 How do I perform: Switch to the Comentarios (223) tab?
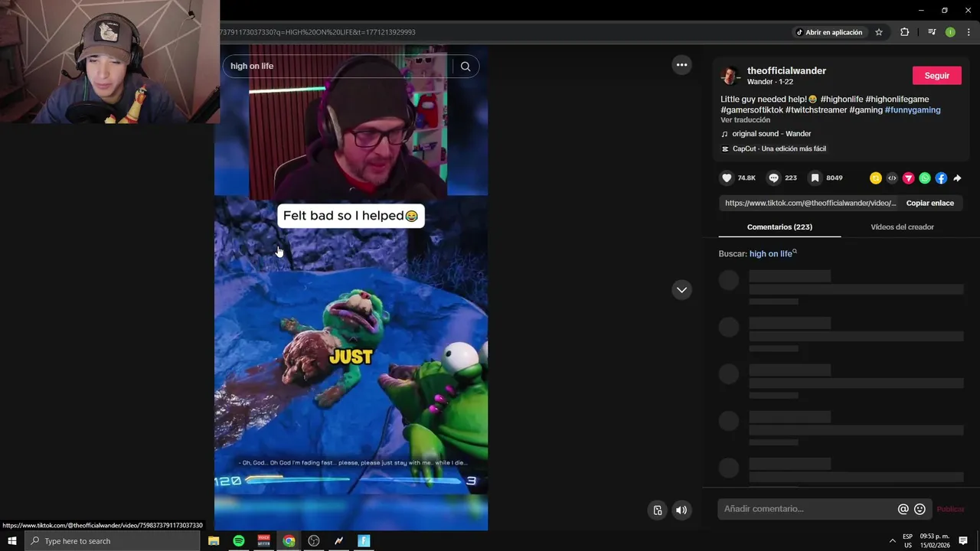click(779, 227)
